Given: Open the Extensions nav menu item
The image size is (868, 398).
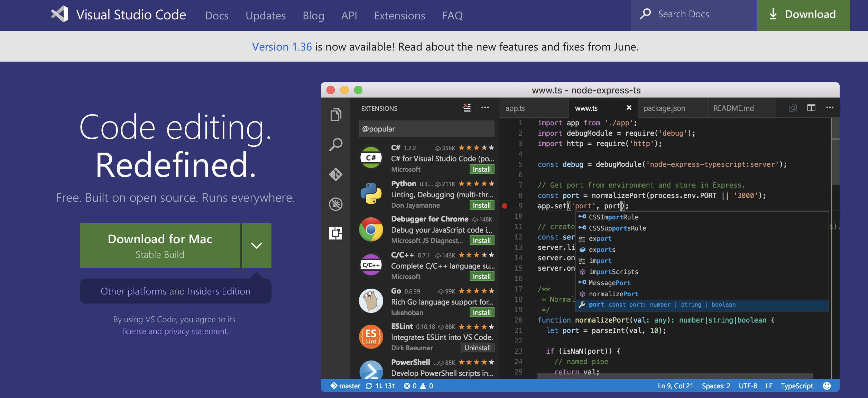Looking at the screenshot, I should point(399,16).
